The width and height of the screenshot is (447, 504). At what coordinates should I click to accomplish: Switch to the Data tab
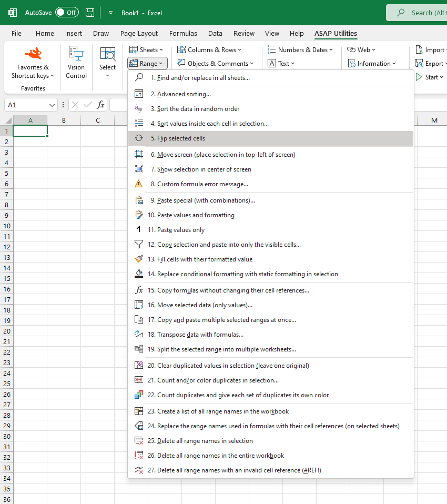[x=215, y=34]
